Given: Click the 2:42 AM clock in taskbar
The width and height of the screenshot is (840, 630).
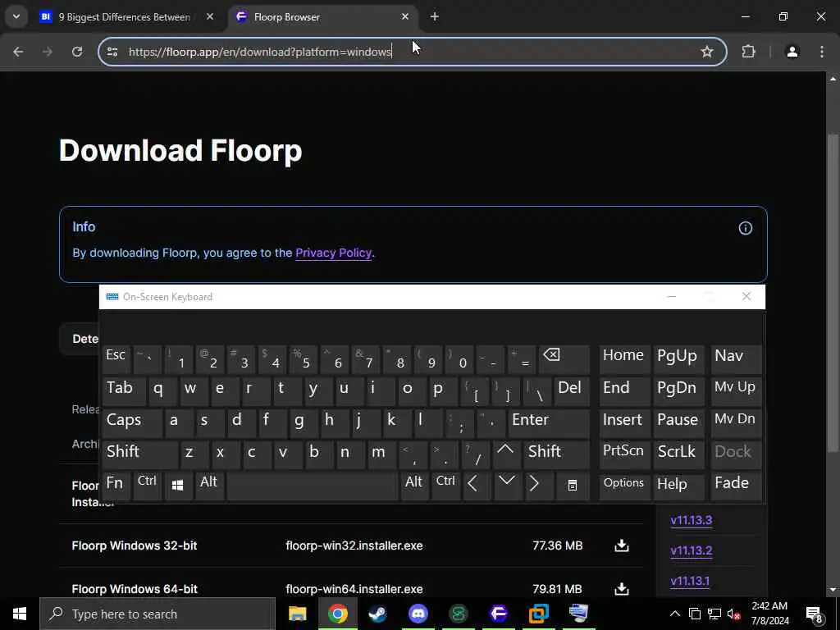Looking at the screenshot, I should 769,614.
